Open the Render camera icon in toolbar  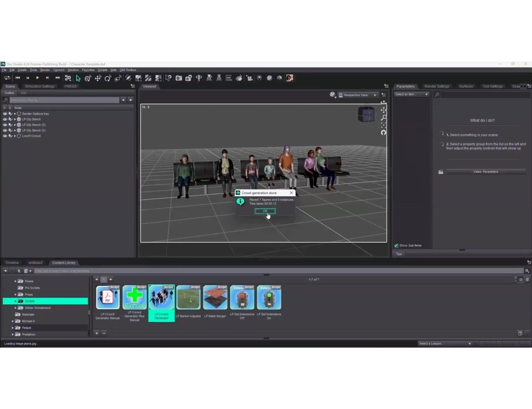click(x=178, y=78)
